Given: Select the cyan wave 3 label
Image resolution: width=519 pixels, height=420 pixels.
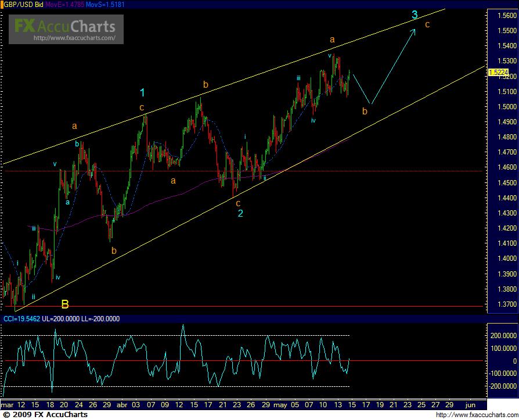Looking at the screenshot, I should point(415,15).
